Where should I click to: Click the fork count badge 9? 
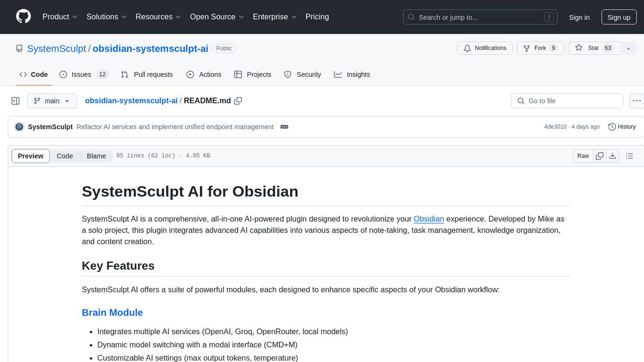point(553,48)
